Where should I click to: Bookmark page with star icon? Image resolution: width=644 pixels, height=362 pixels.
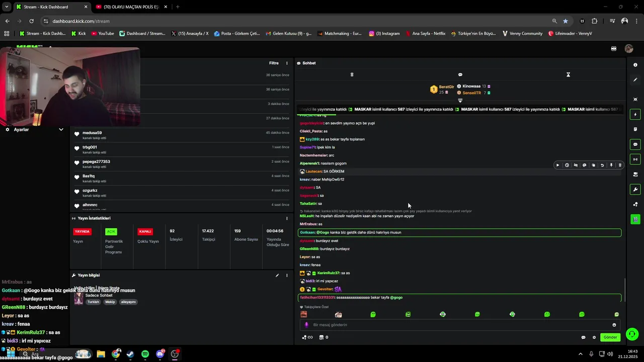click(566, 21)
